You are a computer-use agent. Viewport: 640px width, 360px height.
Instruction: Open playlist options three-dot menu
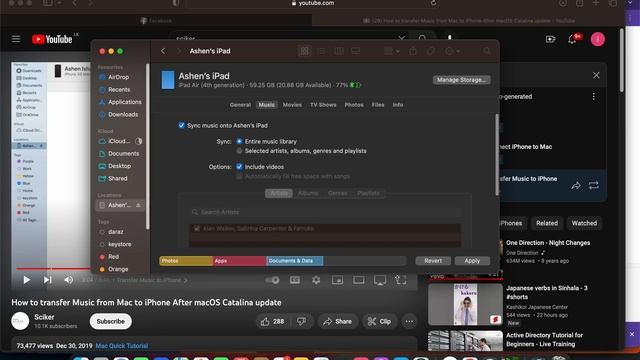tap(593, 97)
